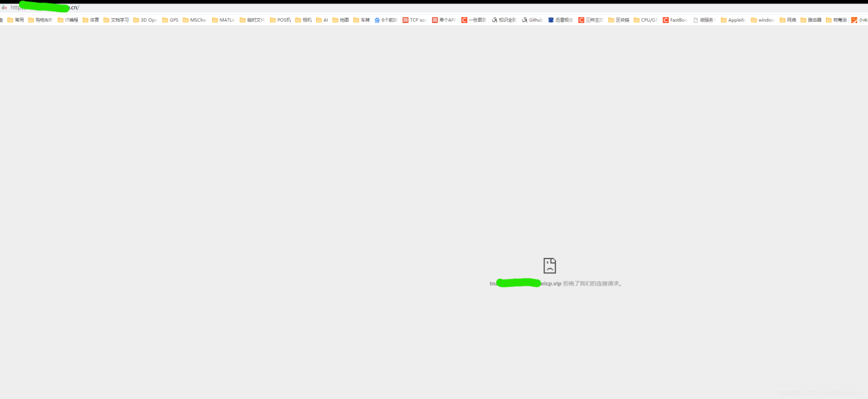Open the 相机 bookmark folder
This screenshot has height=399, width=868.
click(304, 20)
